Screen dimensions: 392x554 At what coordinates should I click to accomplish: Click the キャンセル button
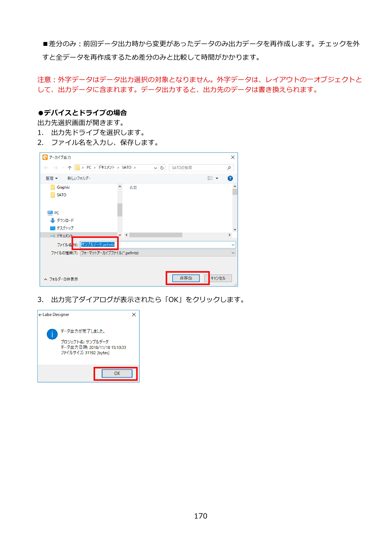(x=218, y=278)
